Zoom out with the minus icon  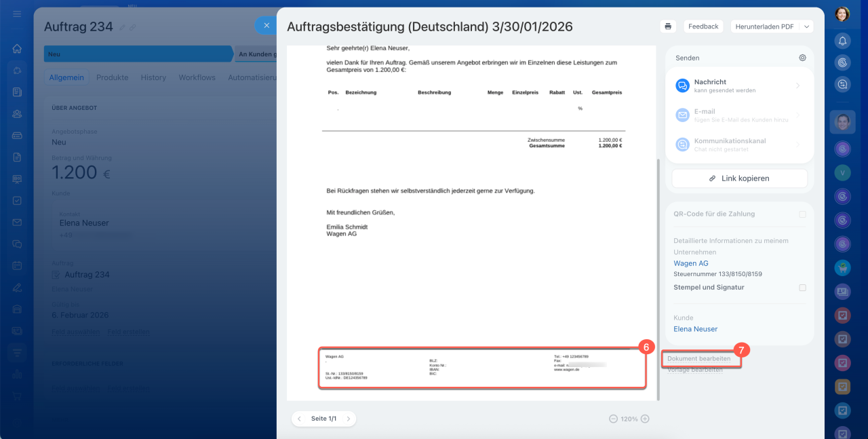click(613, 419)
